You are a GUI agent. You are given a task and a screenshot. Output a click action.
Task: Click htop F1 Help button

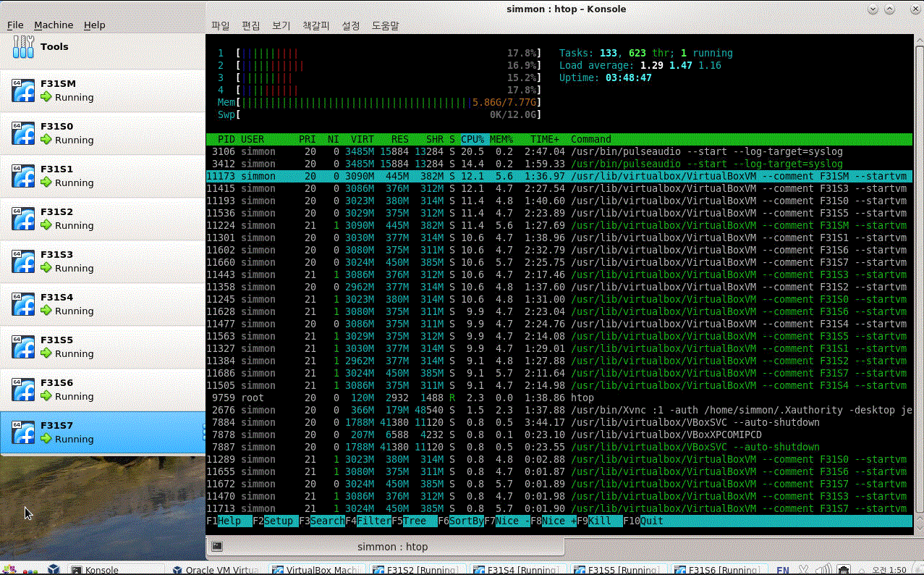point(229,521)
